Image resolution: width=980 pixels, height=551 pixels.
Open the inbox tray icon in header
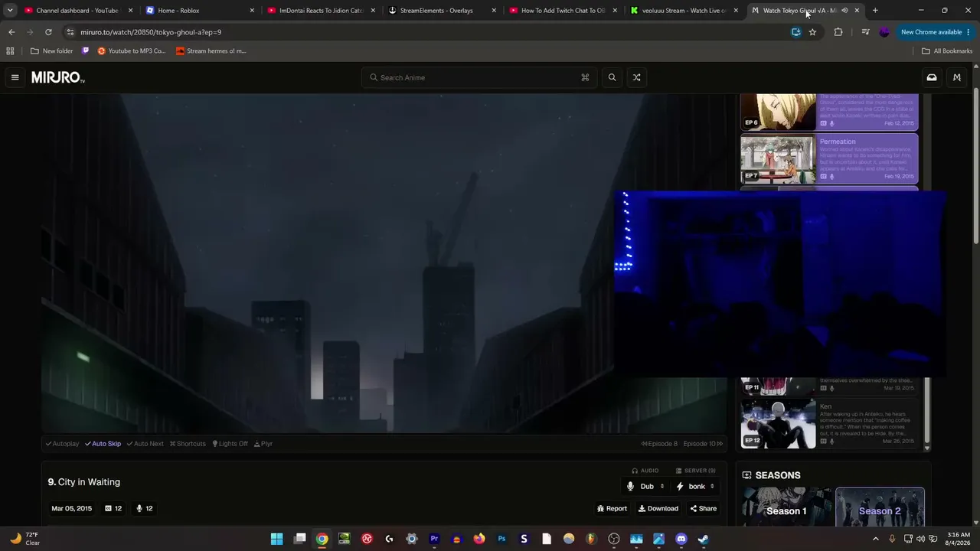pos(932,77)
